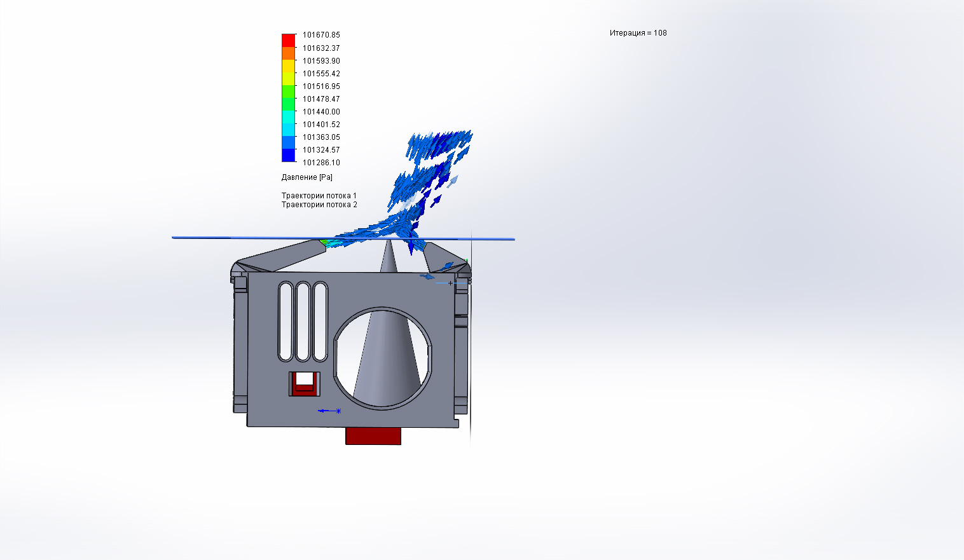Select the maximum legend value 101670.85

[321, 35]
